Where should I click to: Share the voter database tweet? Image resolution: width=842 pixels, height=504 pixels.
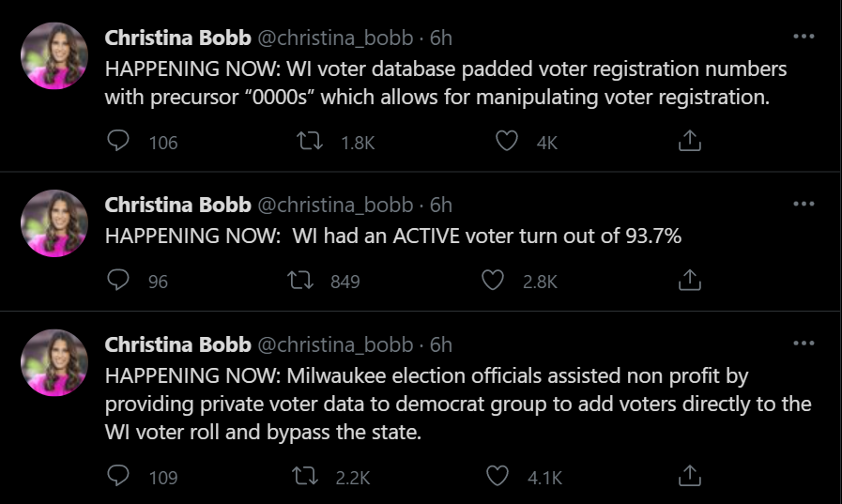pyautogui.click(x=688, y=142)
